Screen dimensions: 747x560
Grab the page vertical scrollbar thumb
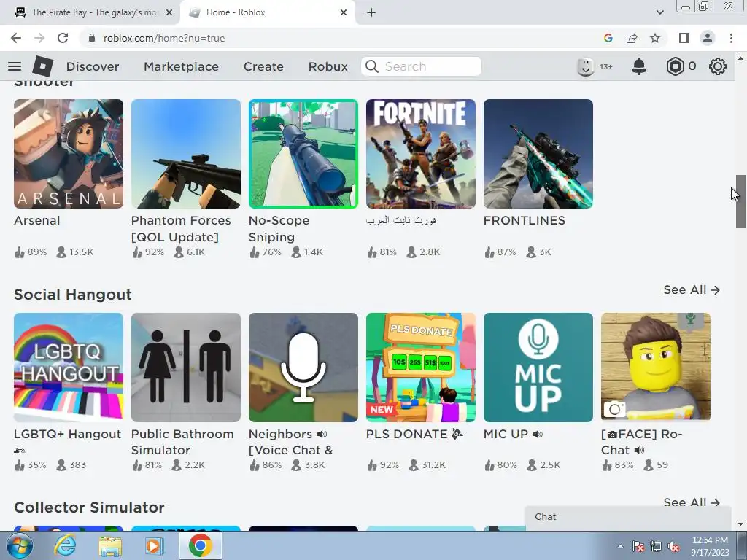[741, 201]
